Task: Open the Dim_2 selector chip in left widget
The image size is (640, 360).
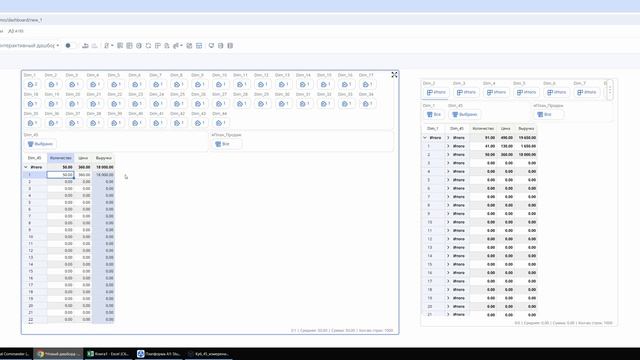Action: [x=53, y=84]
